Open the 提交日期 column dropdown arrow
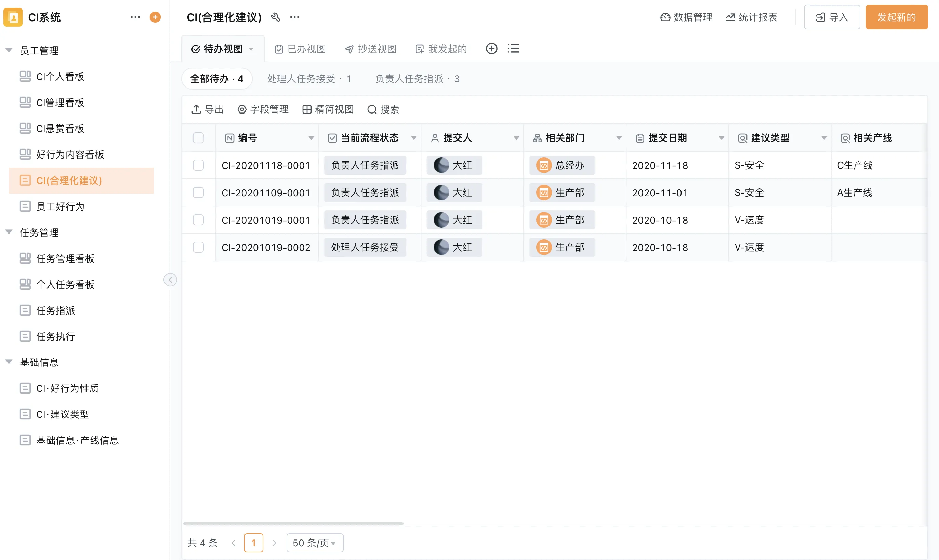This screenshot has width=939, height=560. 721,138
